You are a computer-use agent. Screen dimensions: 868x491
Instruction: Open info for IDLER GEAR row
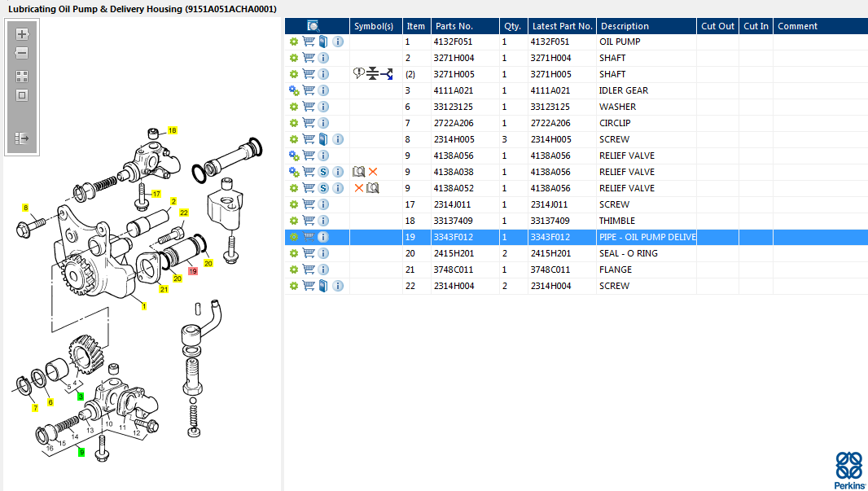323,90
